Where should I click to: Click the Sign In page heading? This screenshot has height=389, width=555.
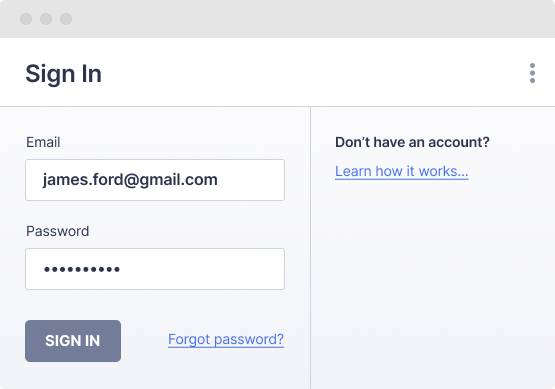tap(64, 74)
